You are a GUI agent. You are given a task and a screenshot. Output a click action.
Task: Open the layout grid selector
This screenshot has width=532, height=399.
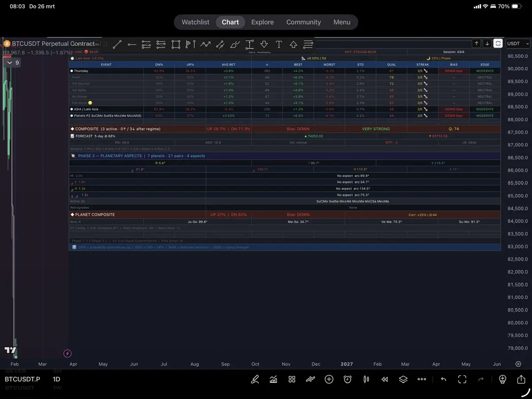[292, 379]
